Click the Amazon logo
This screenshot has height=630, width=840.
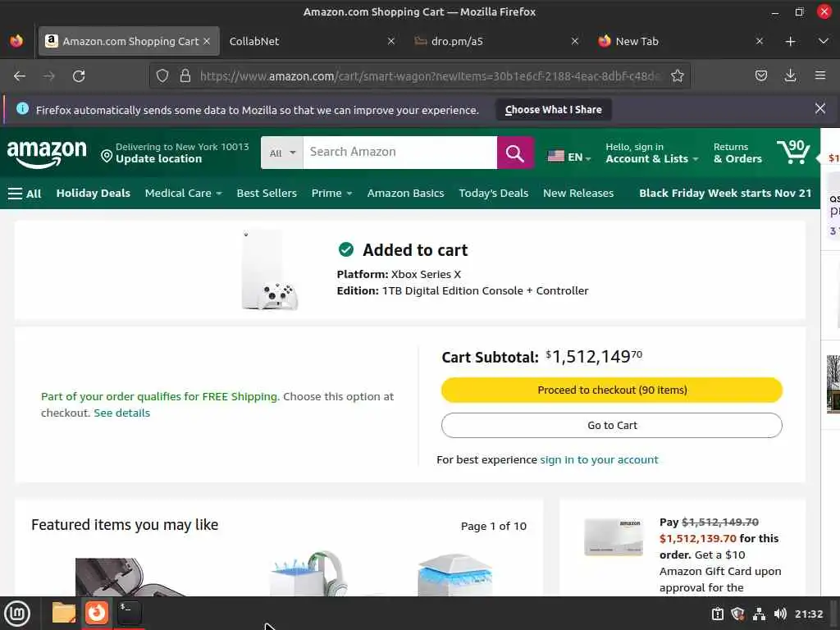[x=47, y=153]
